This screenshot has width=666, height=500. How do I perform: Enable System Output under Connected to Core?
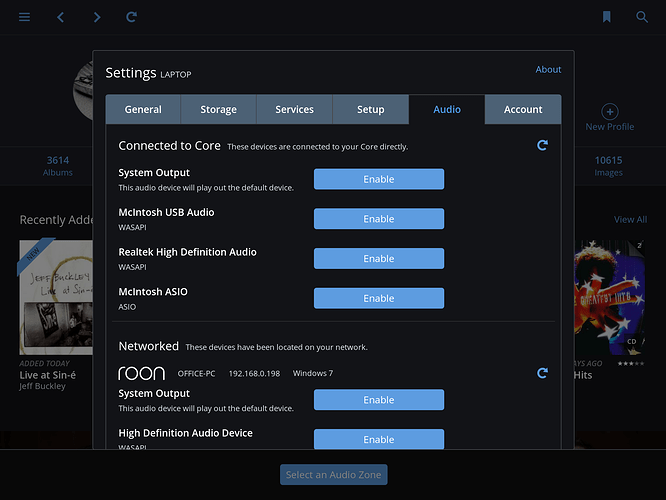coord(379,179)
